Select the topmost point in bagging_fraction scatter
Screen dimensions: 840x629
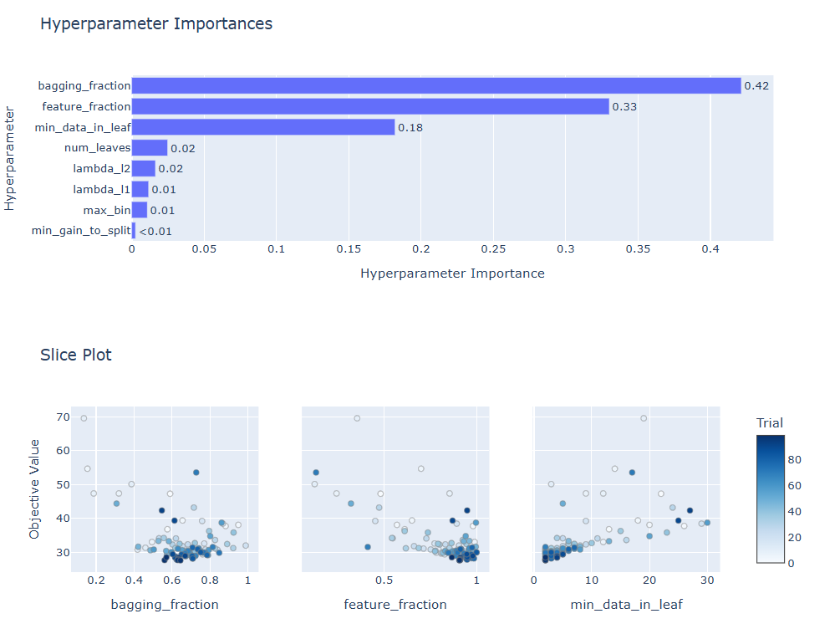tap(84, 418)
